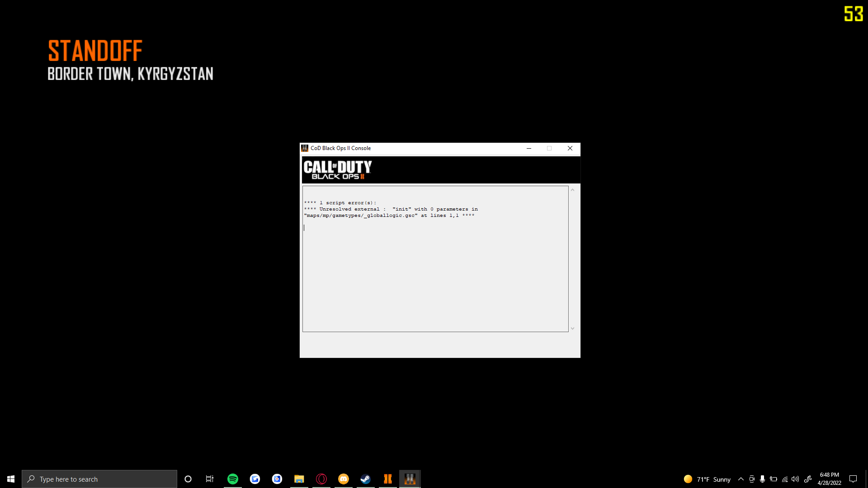Image resolution: width=868 pixels, height=488 pixels.
Task: Open the notification action center
Action: 853,479
